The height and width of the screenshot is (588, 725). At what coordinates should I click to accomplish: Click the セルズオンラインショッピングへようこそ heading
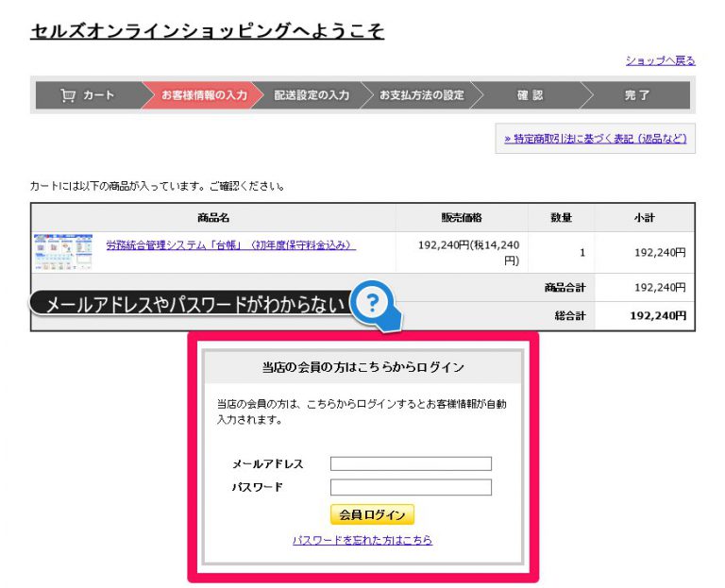point(207,31)
